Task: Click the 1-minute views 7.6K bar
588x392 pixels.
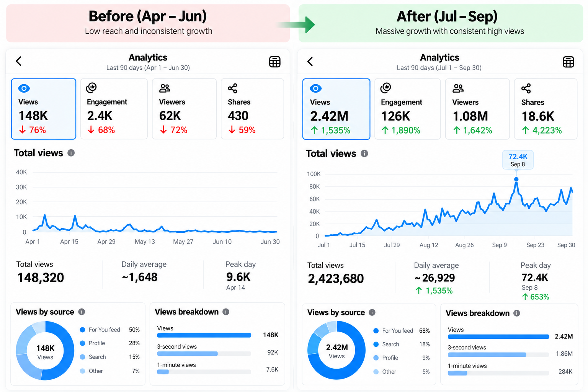Action: (204, 372)
